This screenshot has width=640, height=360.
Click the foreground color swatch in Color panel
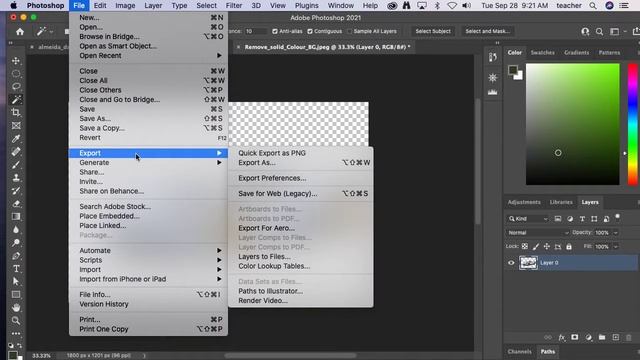click(x=513, y=70)
